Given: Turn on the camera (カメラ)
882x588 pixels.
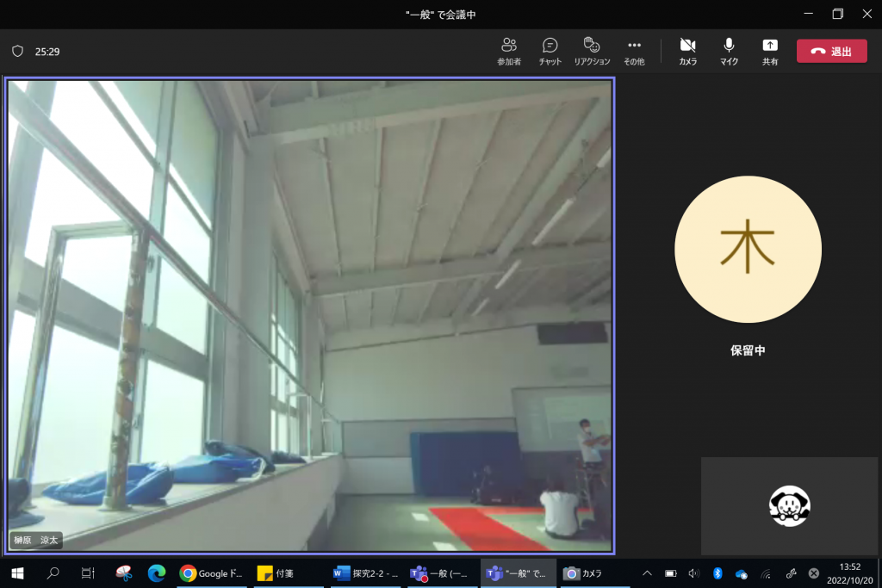Looking at the screenshot, I should coord(687,51).
